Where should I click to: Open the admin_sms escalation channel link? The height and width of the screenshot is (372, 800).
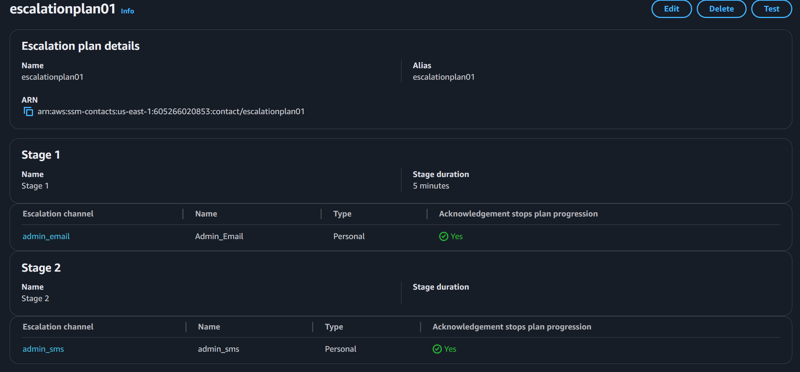click(43, 349)
